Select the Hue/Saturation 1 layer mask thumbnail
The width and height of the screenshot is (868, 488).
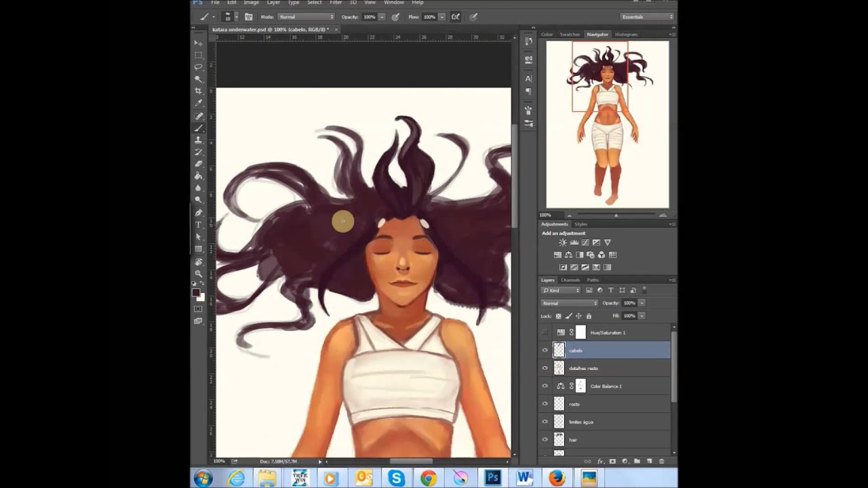tap(580, 333)
